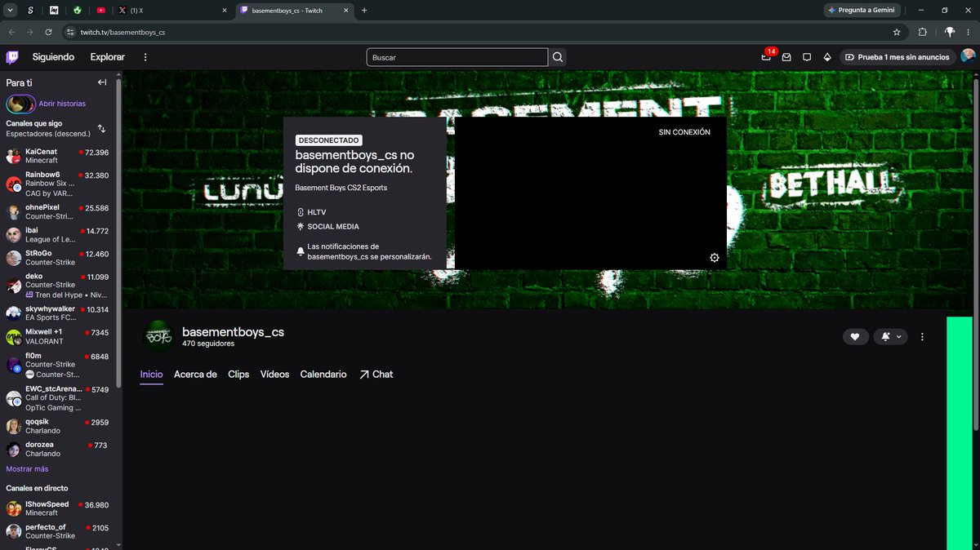Click the address bar URL twitch.tv/basementboys_cs
Image resolution: width=980 pixels, height=550 pixels.
tap(122, 32)
